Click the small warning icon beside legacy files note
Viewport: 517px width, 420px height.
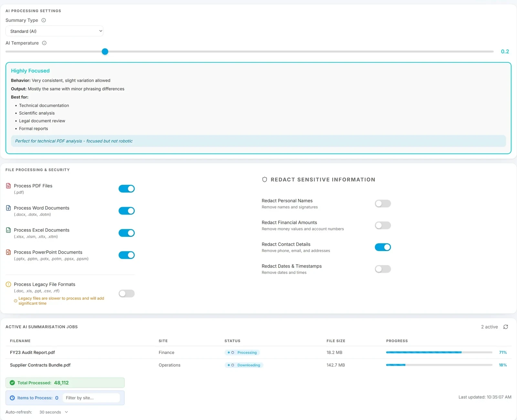pos(16,301)
